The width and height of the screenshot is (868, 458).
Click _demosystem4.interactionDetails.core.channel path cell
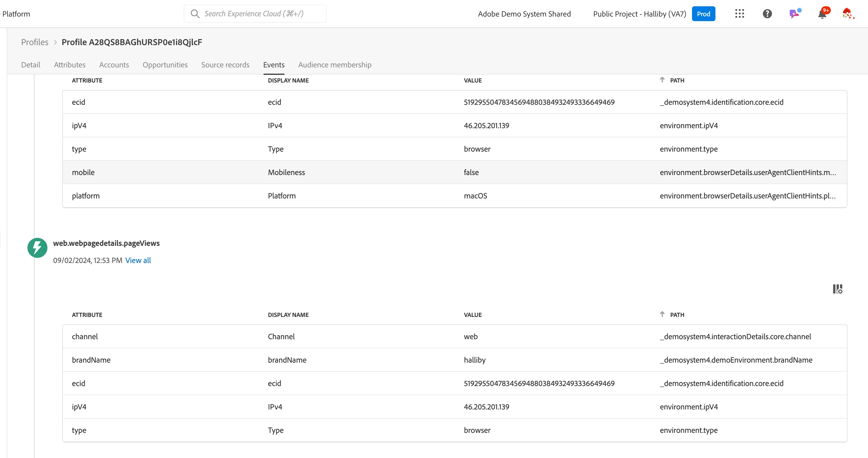pyautogui.click(x=735, y=336)
